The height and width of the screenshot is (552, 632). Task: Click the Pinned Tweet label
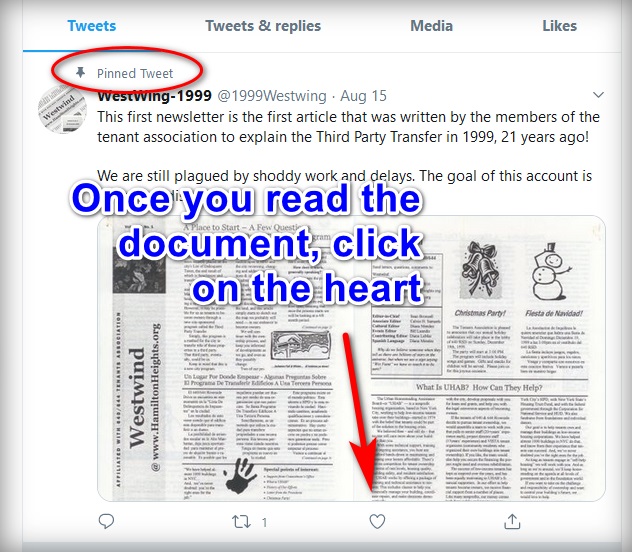pyautogui.click(x=135, y=73)
